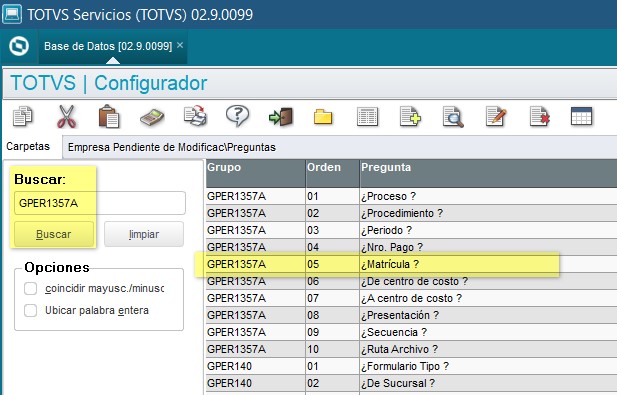Open the calculator icon
Screen dimensions: 617x395
coord(152,117)
